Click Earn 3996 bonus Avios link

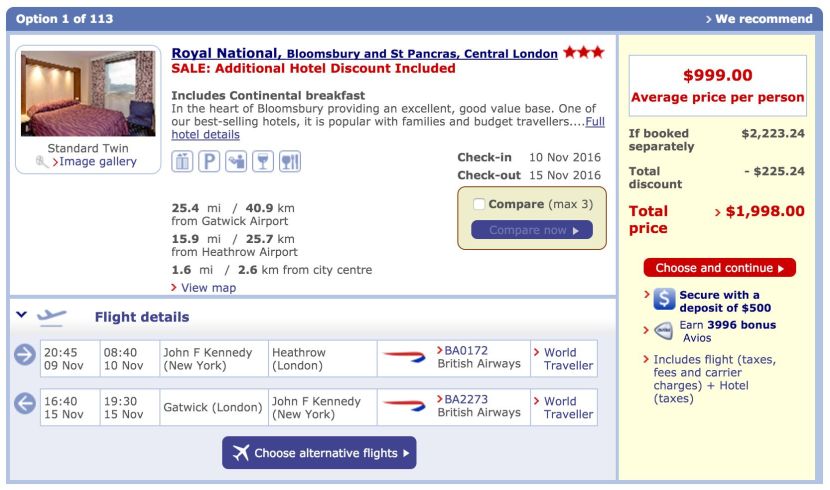(x=728, y=331)
